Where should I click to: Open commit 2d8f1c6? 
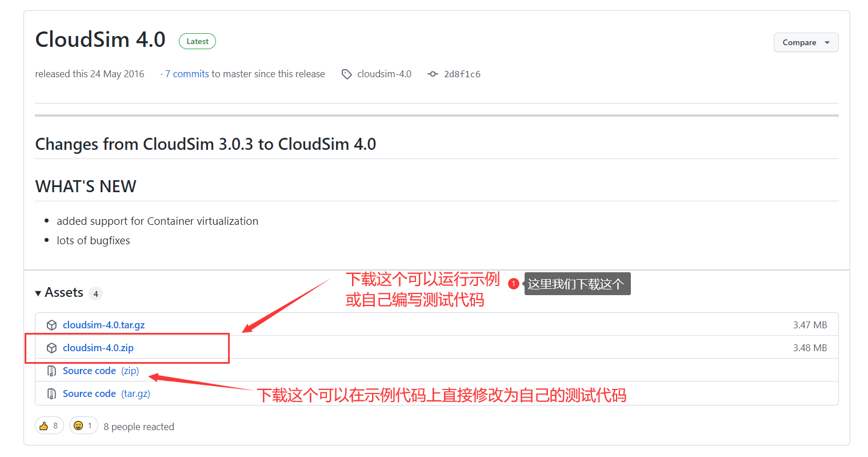click(x=461, y=73)
